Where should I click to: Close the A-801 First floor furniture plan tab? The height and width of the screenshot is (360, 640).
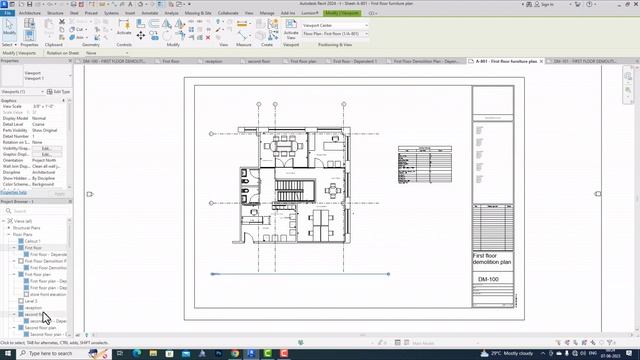[542, 61]
